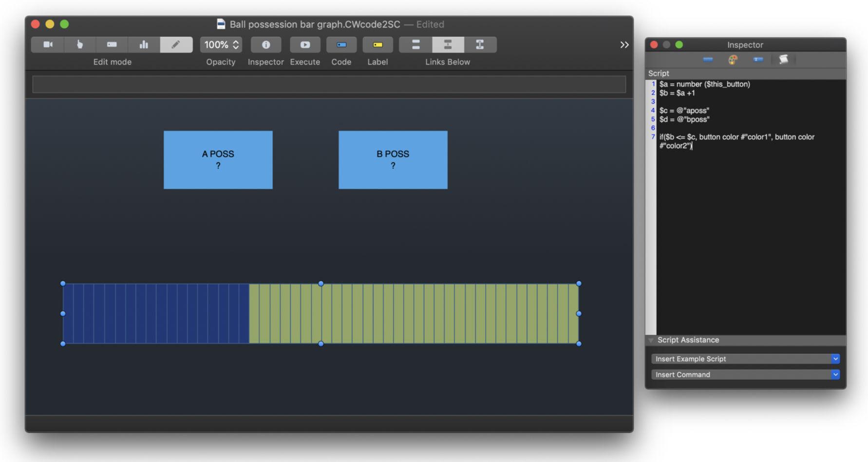Select the pencil Edit mode icon
The height and width of the screenshot is (462, 868).
(176, 44)
